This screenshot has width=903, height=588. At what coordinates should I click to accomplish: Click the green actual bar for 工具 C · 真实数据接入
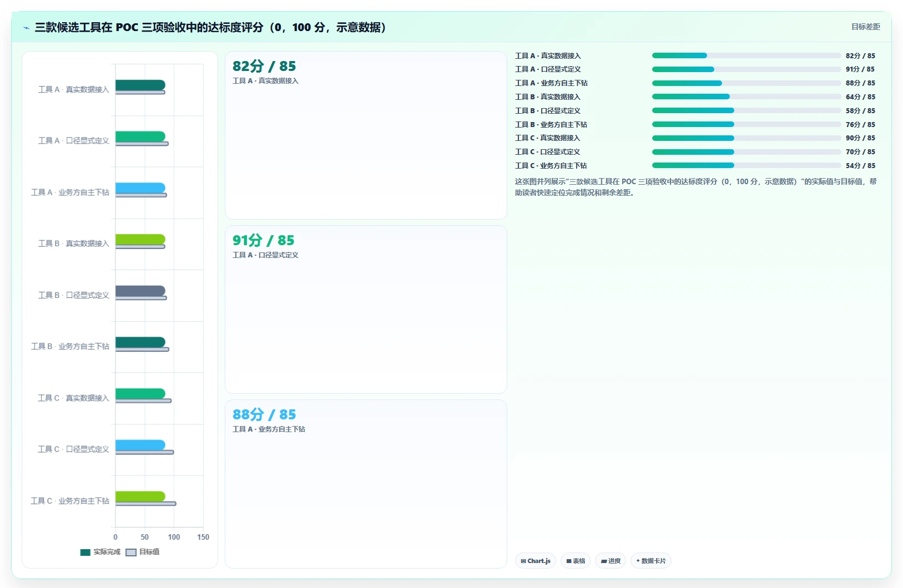coord(140,394)
